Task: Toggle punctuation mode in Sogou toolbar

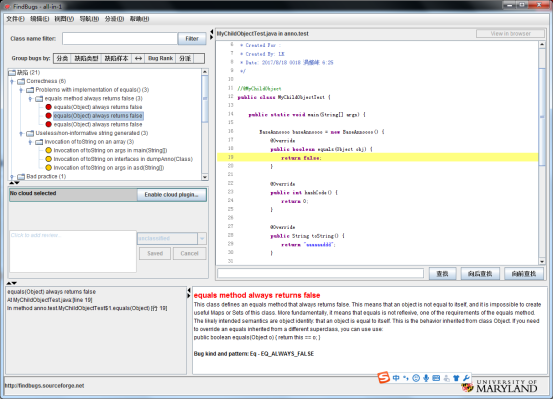Action: 406,378
